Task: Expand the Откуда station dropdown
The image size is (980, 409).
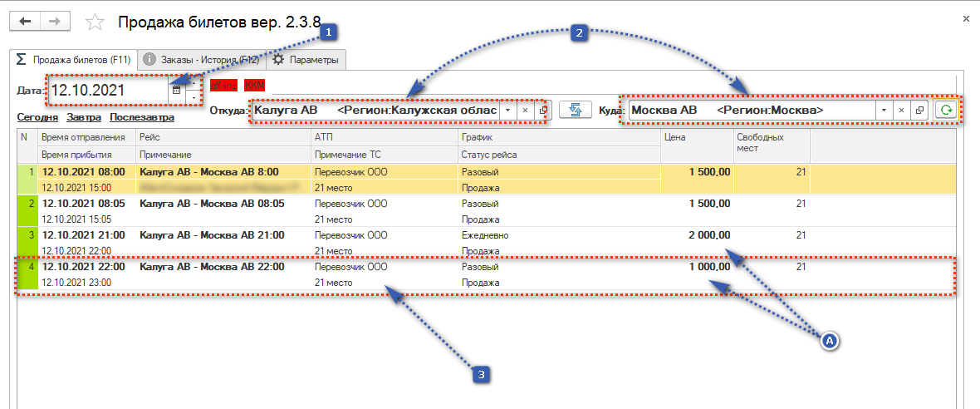Action: pyautogui.click(x=507, y=110)
